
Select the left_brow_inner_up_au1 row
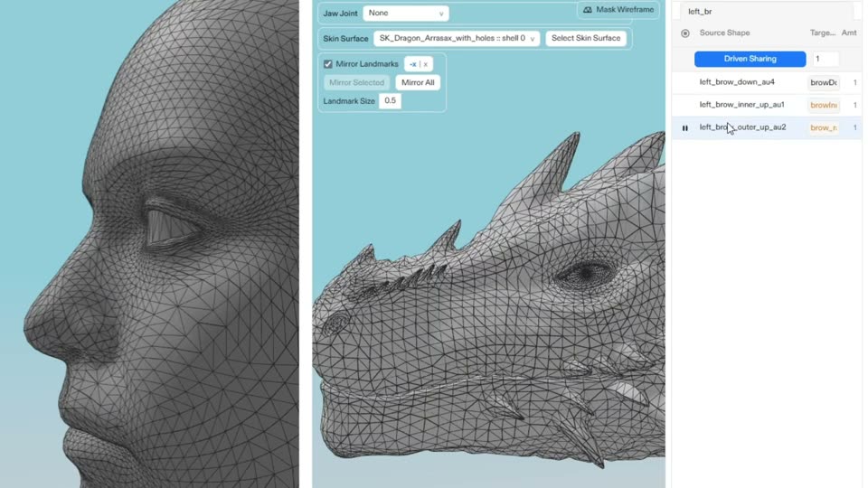(767, 105)
